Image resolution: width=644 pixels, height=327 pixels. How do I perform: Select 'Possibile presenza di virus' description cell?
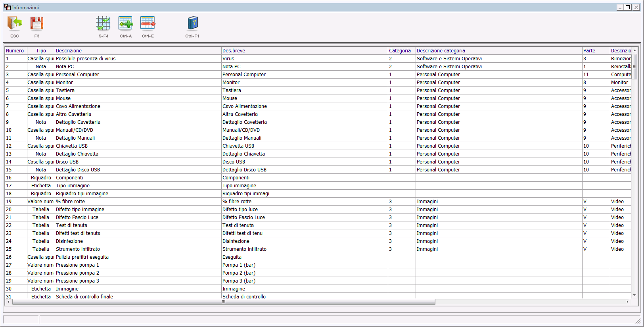click(138, 59)
